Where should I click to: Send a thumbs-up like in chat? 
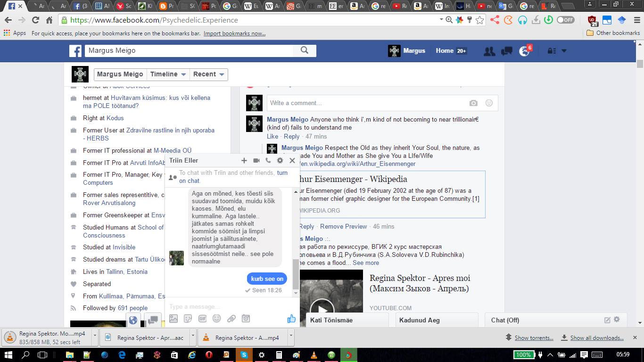click(291, 319)
